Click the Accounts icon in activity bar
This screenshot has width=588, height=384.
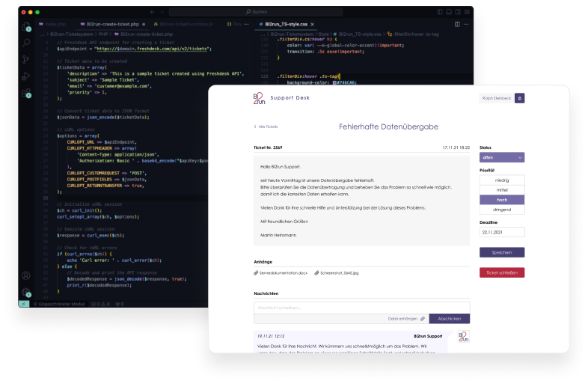coord(26,275)
